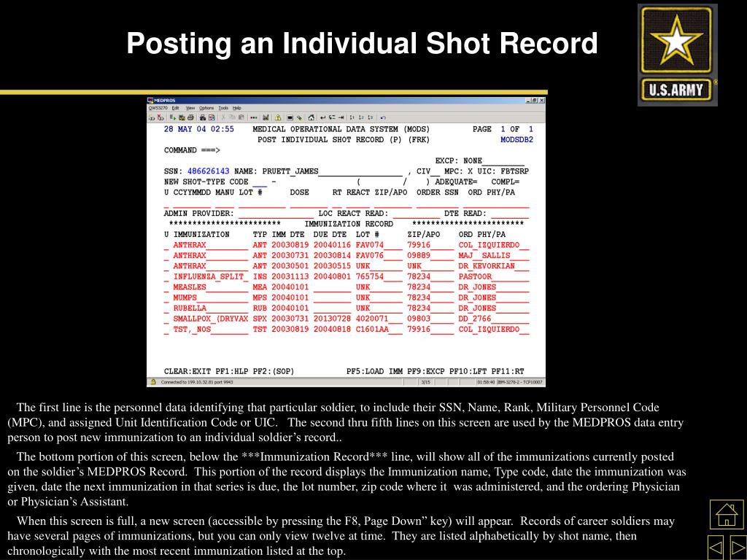Click type code SPX

pos(260,319)
